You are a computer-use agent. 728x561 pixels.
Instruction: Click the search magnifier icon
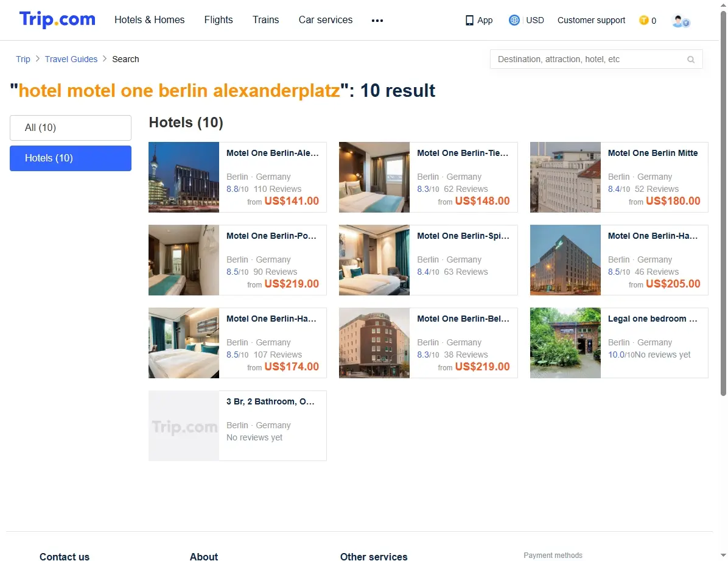[x=691, y=60]
